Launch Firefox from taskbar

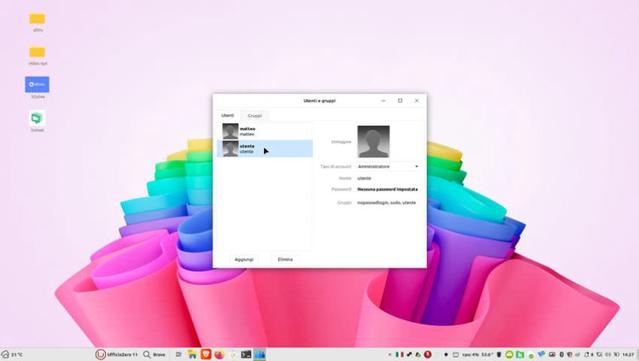[x=219, y=355]
